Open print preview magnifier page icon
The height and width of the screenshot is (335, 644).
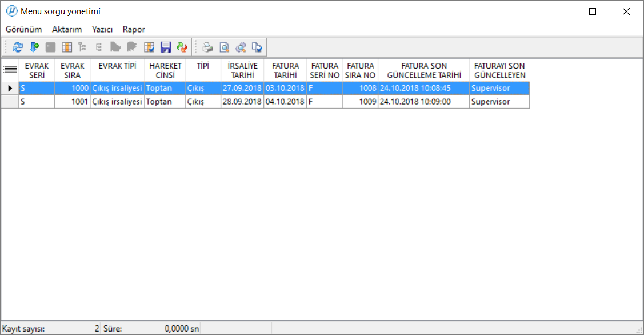click(x=225, y=47)
